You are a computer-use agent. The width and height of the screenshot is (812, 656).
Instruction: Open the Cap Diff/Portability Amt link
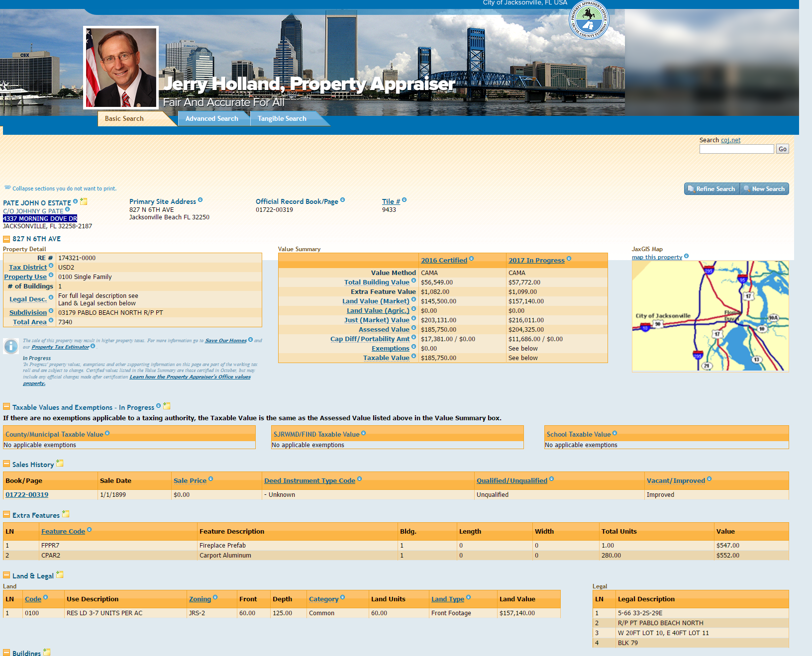(370, 339)
